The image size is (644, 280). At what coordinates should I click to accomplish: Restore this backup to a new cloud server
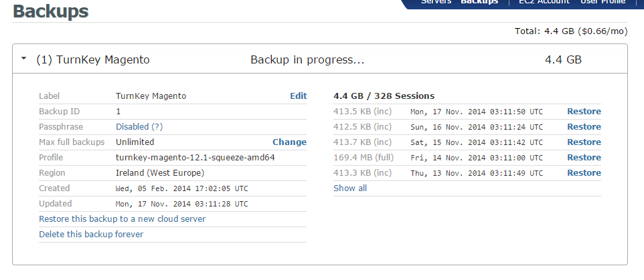(x=122, y=219)
